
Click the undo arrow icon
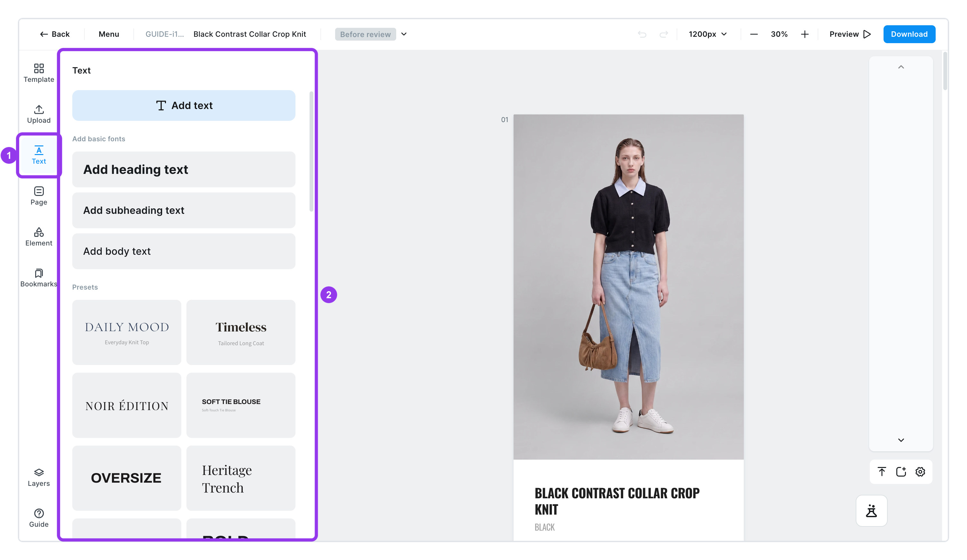(642, 34)
